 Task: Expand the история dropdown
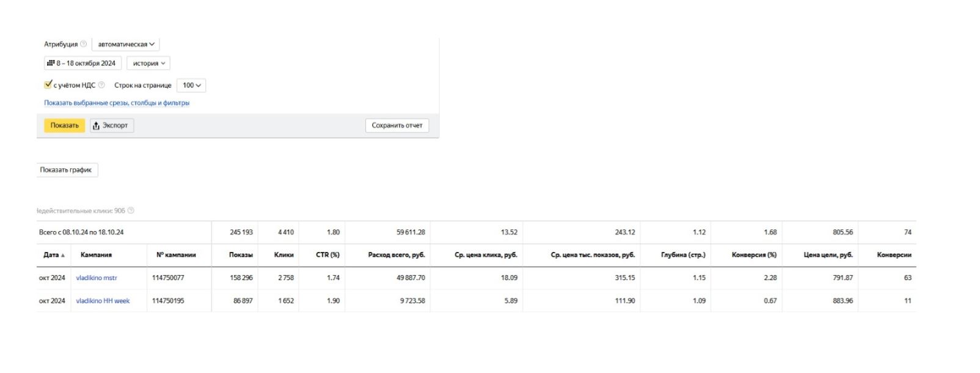pos(148,63)
